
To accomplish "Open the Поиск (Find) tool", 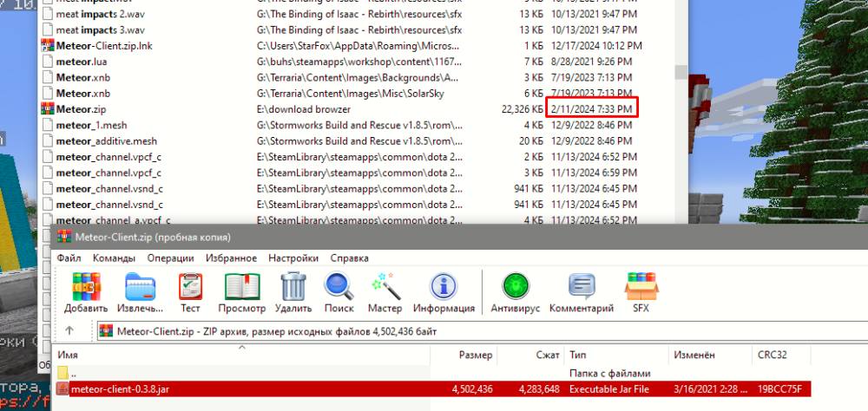I will pos(339,292).
